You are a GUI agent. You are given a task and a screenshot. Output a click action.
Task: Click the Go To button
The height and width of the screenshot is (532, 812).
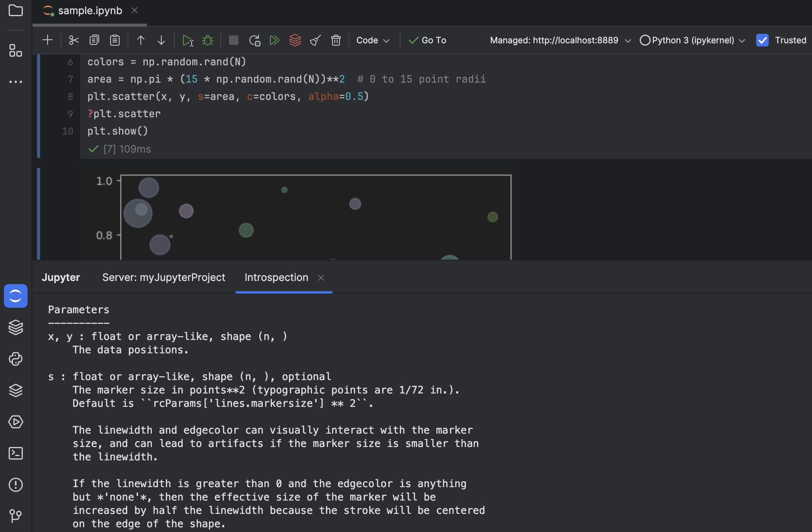pos(427,40)
